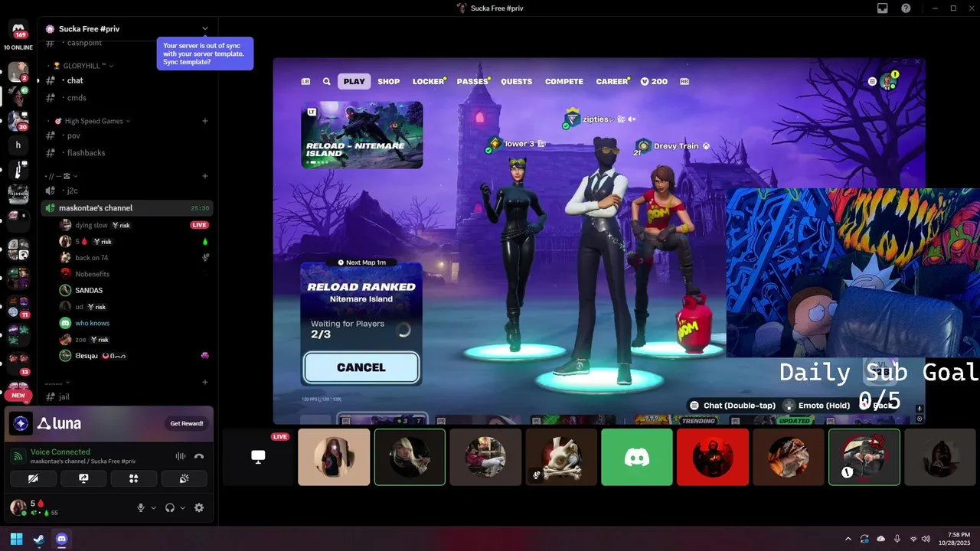Open the Sucka Free #priv server dropdown
Screen dimensions: 980x551
(204, 29)
